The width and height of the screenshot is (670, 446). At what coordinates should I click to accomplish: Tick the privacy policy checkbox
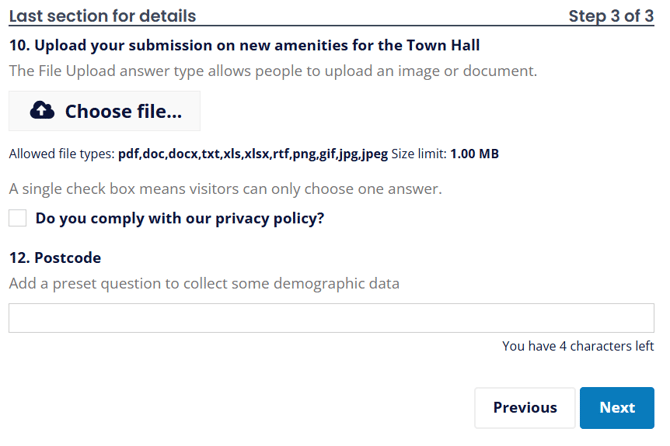(18, 218)
